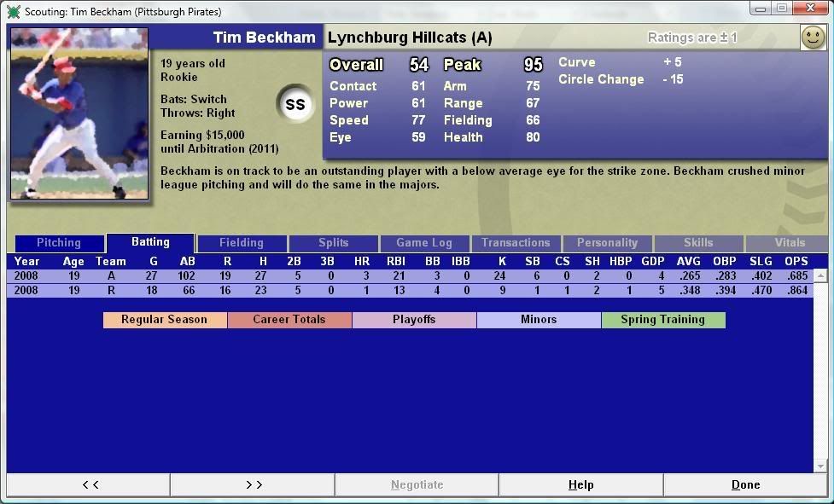Switch to the Fielding tab

[x=242, y=243]
